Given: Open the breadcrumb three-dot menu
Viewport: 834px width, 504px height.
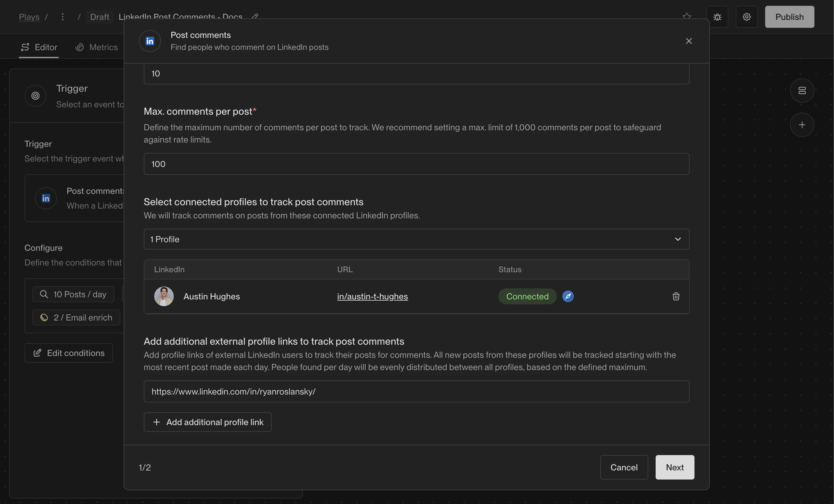Looking at the screenshot, I should click(x=63, y=17).
